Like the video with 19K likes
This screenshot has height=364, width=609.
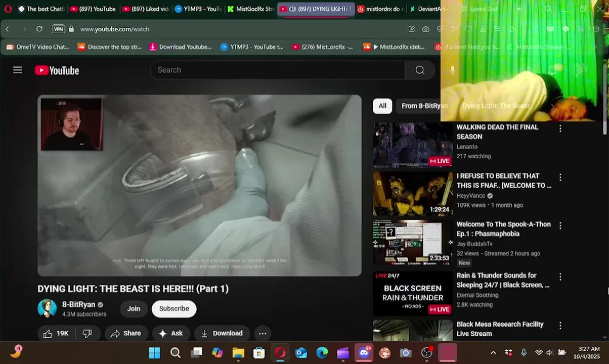click(56, 333)
